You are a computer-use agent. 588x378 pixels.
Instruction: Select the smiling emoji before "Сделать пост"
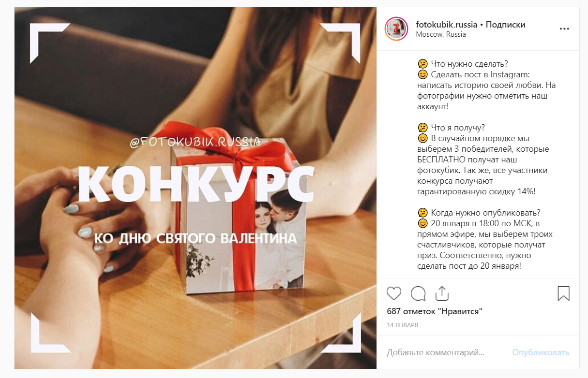(x=422, y=74)
